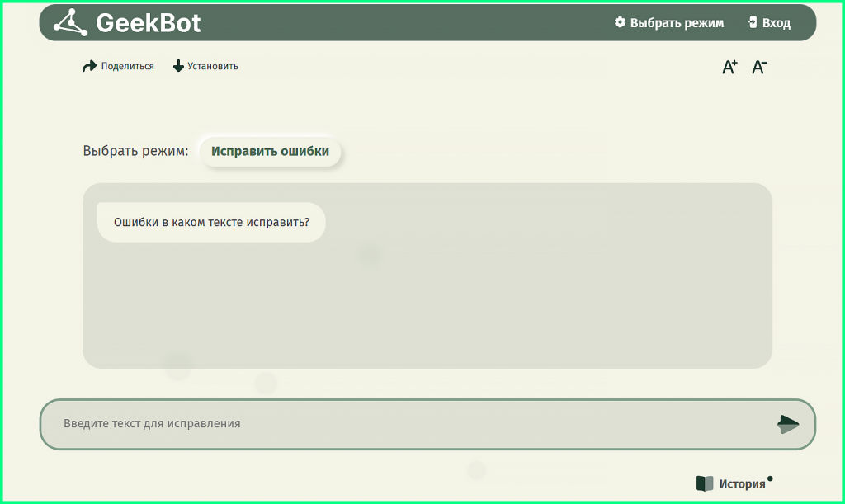Click the 'Ошибки в каком тексте исправить?' message

point(211,222)
